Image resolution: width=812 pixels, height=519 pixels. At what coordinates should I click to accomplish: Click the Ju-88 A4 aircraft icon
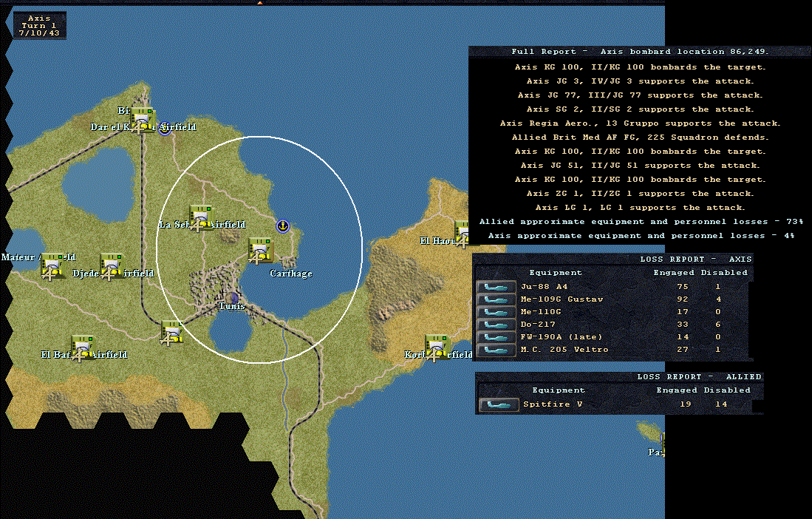coord(496,287)
